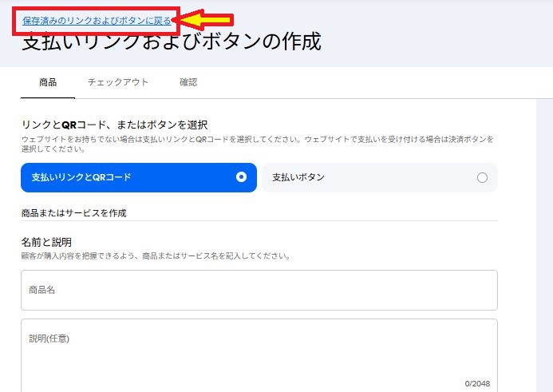The width and height of the screenshot is (553, 392).
Task: Open the チェックアウト tab
Action: tap(118, 82)
